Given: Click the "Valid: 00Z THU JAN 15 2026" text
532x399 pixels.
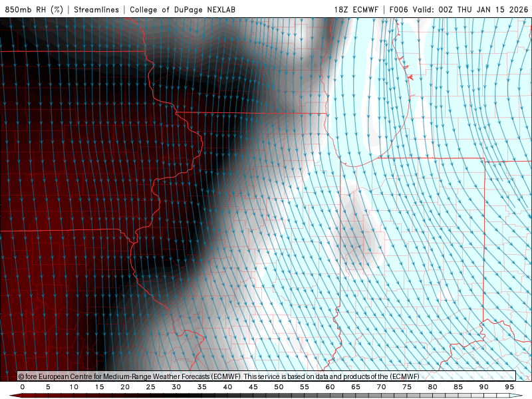Looking at the screenshot, I should [x=470, y=9].
